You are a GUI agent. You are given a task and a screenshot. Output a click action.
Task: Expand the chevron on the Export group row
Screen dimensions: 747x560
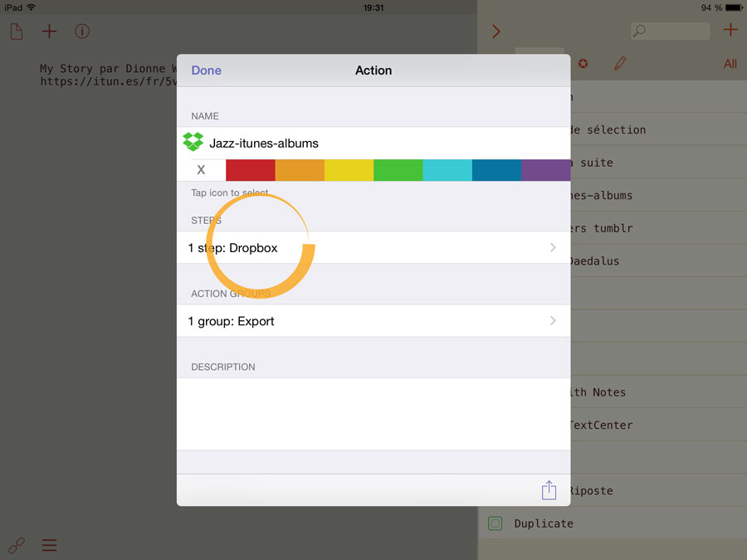pyautogui.click(x=553, y=321)
